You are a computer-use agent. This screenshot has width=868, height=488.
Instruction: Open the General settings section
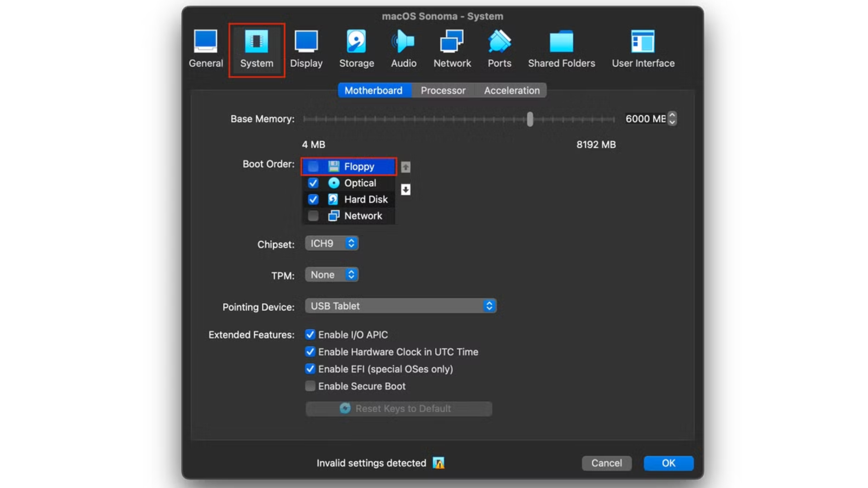[x=206, y=49]
